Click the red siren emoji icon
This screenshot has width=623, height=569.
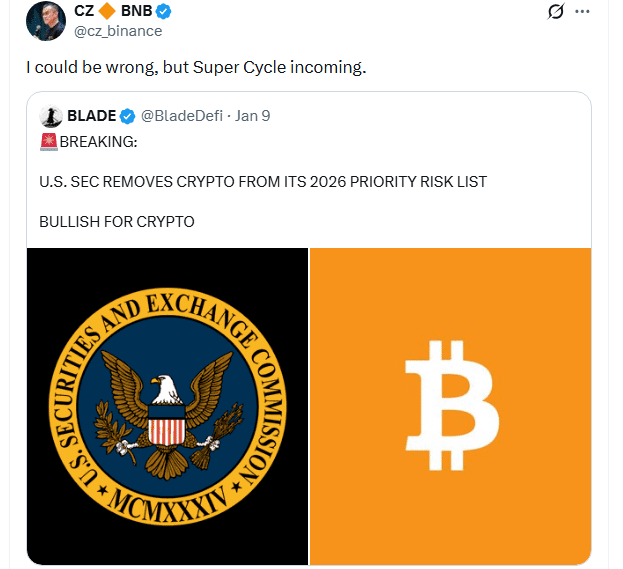click(x=47, y=141)
